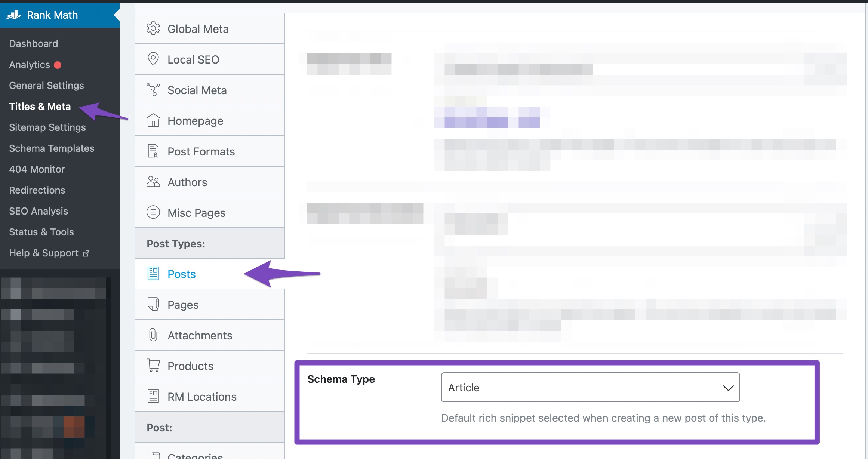Screen dimensions: 868x459
Task: Open the Analytics menu item
Action: [x=30, y=65]
